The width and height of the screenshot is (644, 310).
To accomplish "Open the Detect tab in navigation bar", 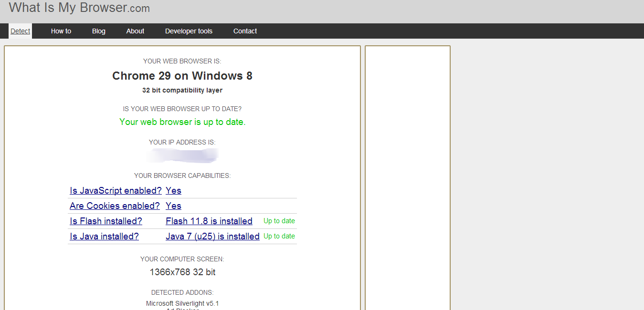I will pyautogui.click(x=21, y=31).
